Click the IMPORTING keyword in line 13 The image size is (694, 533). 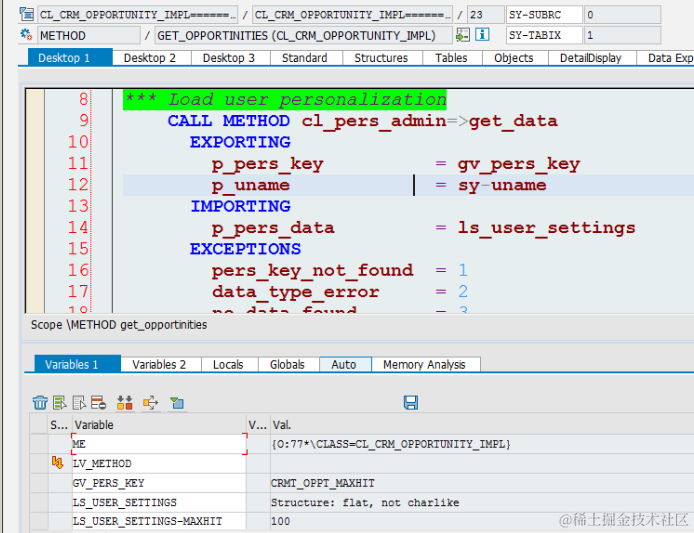pyautogui.click(x=240, y=206)
